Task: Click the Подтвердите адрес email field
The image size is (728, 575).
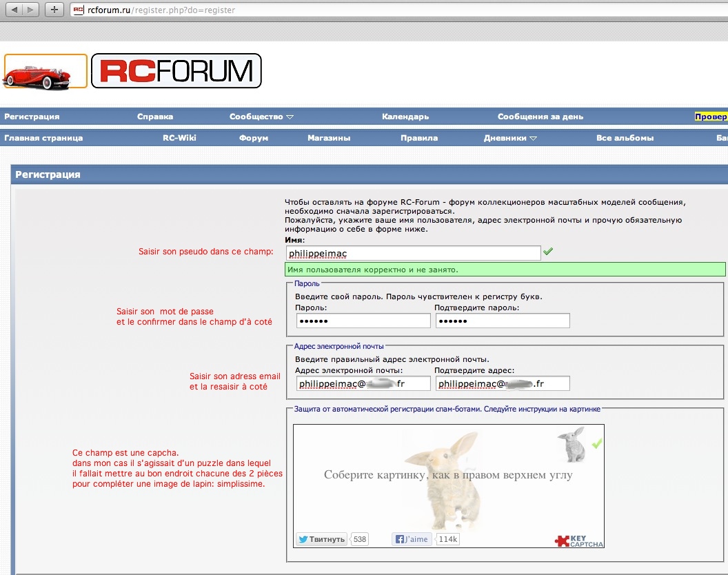Action: (503, 383)
